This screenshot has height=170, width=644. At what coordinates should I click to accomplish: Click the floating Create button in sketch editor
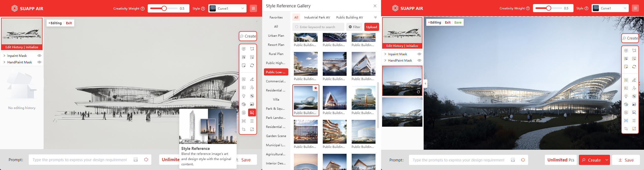[x=248, y=36]
